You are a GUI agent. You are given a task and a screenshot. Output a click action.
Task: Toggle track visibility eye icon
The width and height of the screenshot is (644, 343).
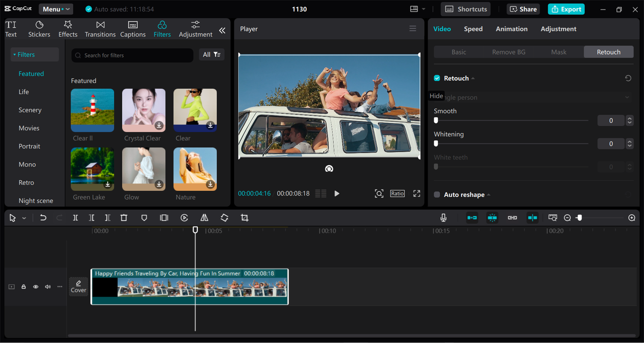36,287
